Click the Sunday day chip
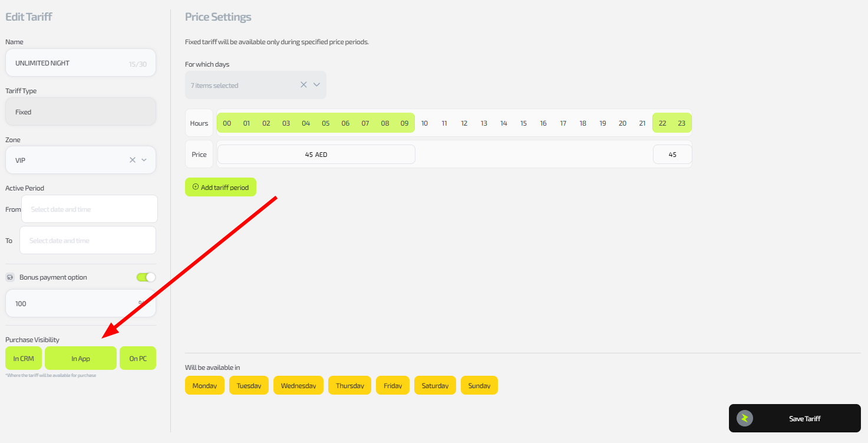This screenshot has width=868, height=443. point(479,386)
